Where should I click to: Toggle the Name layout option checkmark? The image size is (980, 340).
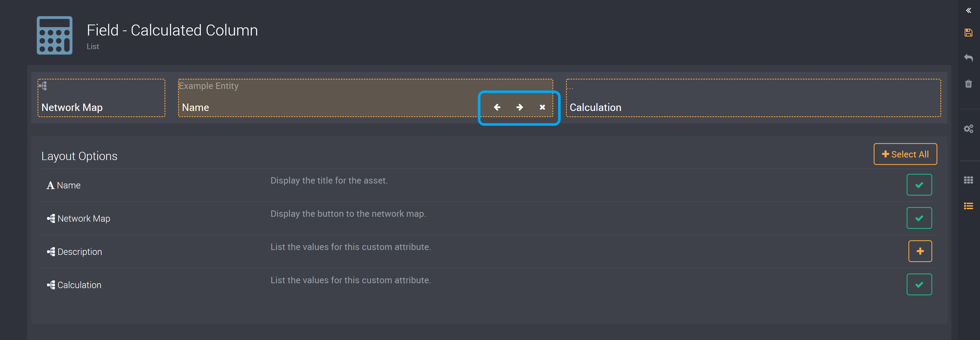pyautogui.click(x=919, y=185)
